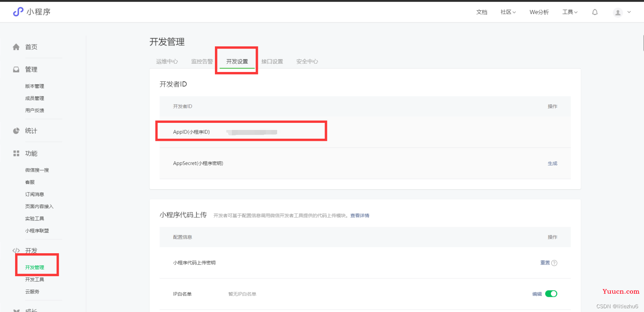Expand the 社区 dropdown menu
644x312 pixels.
(508, 12)
